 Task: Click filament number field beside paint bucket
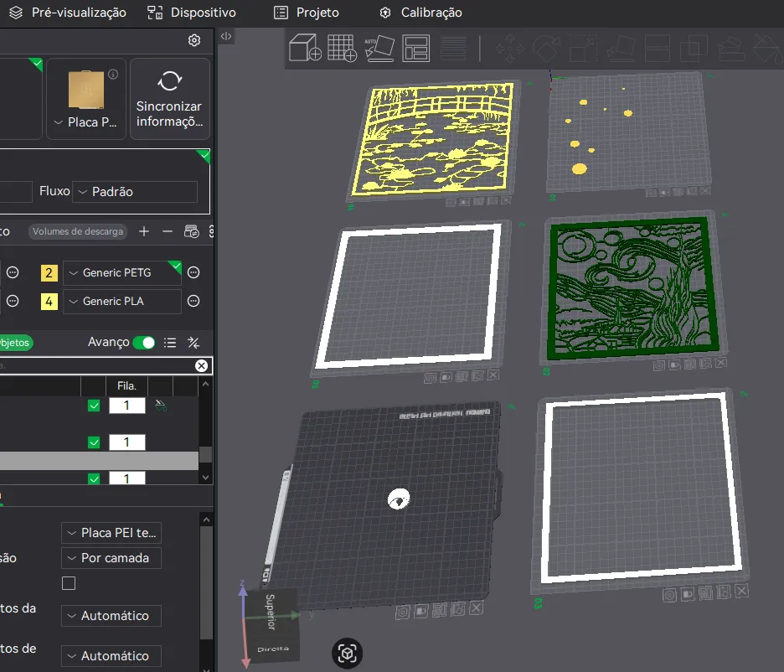click(127, 406)
